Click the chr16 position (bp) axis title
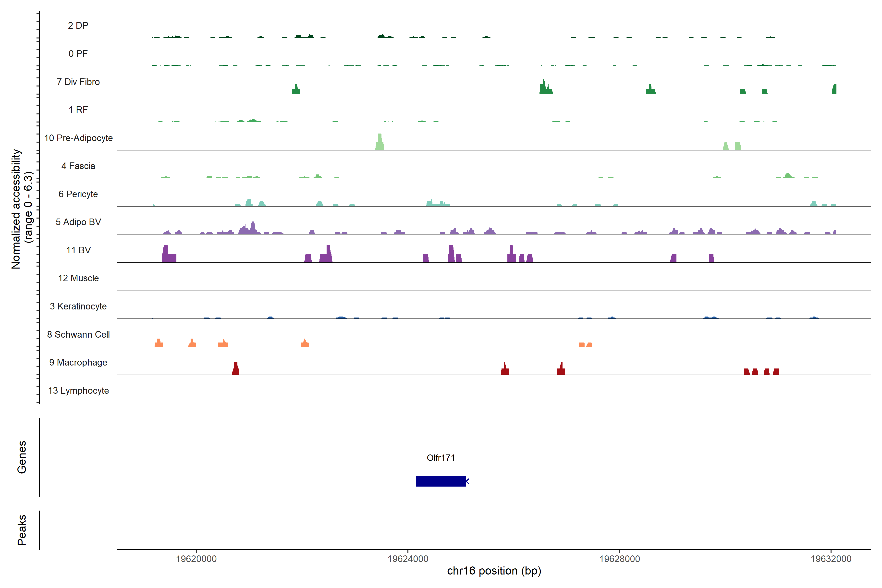882x588 pixels. coord(494,571)
